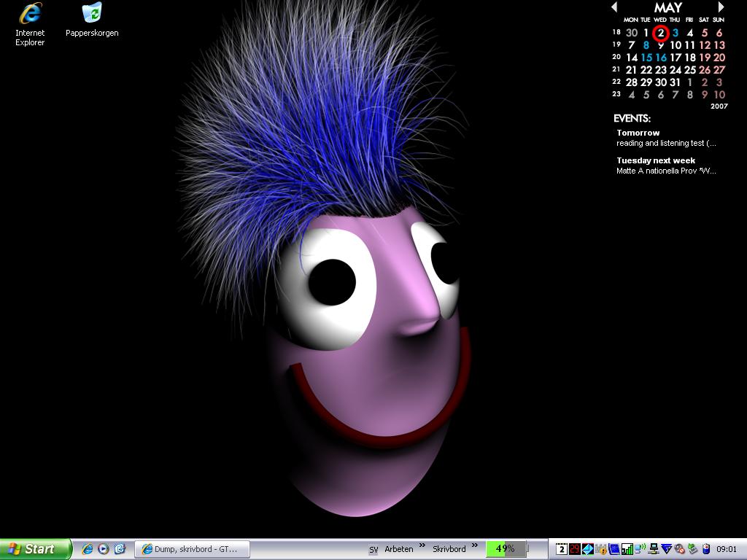Image resolution: width=747 pixels, height=560 pixels.
Task: Launch Internet Explorer from Quick Launch bar
Action: click(x=88, y=549)
